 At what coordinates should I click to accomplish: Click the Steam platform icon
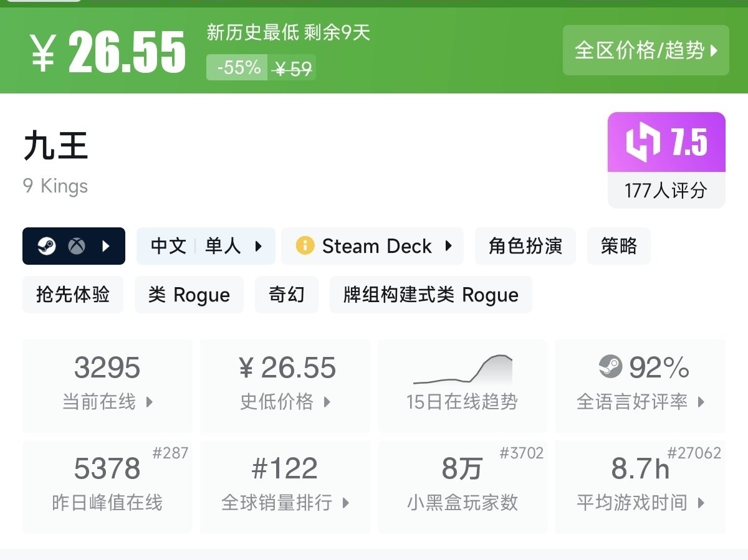click(x=46, y=246)
